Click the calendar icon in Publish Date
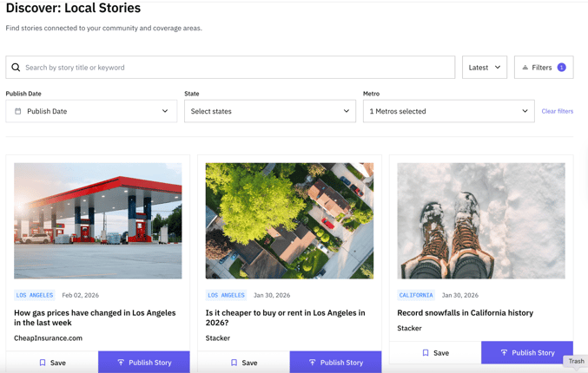588x373 pixels. click(18, 111)
